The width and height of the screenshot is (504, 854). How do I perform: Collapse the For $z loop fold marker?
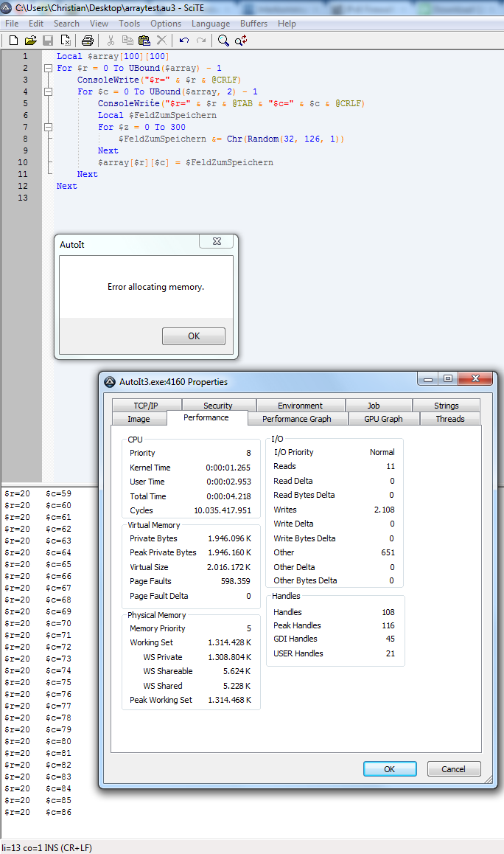point(49,127)
